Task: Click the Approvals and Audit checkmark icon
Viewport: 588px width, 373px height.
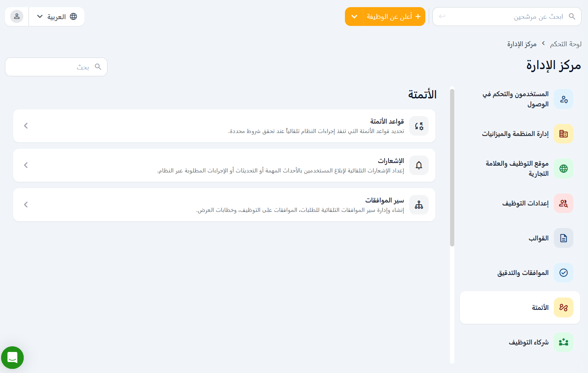Action: pyautogui.click(x=563, y=273)
